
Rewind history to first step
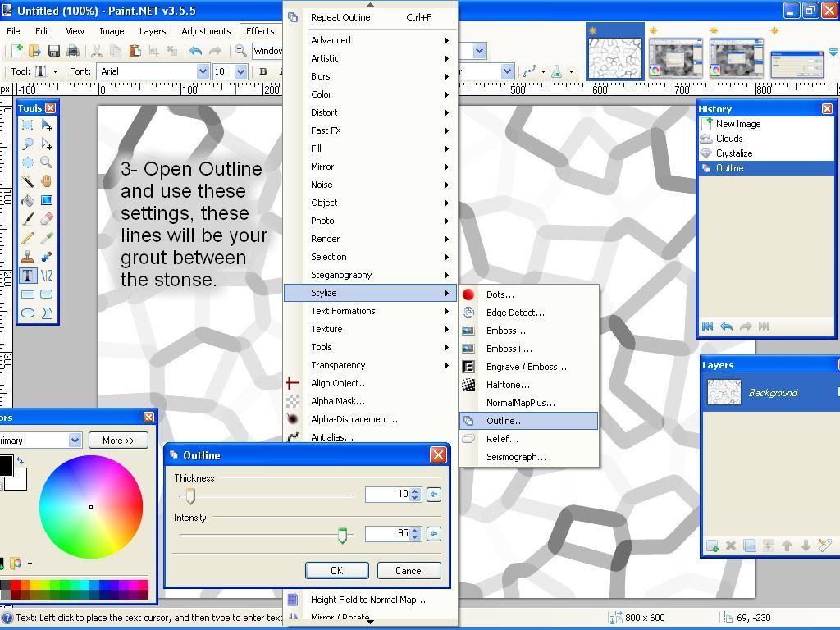point(707,326)
